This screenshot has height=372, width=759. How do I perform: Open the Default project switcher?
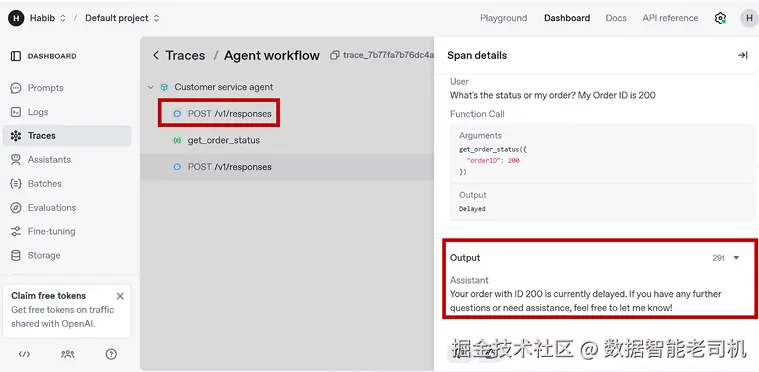point(122,18)
